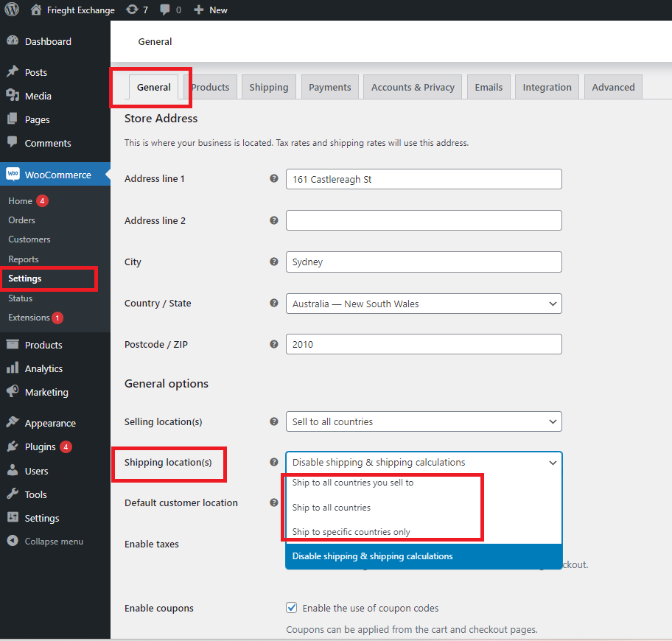The image size is (672, 641).
Task: Click the empty Address line 2 field
Action: [x=424, y=220]
